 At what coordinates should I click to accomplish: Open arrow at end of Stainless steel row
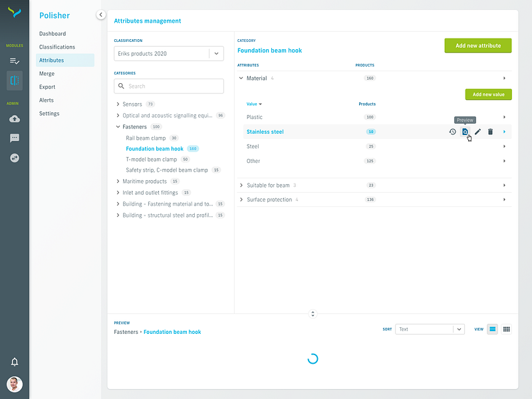(504, 132)
